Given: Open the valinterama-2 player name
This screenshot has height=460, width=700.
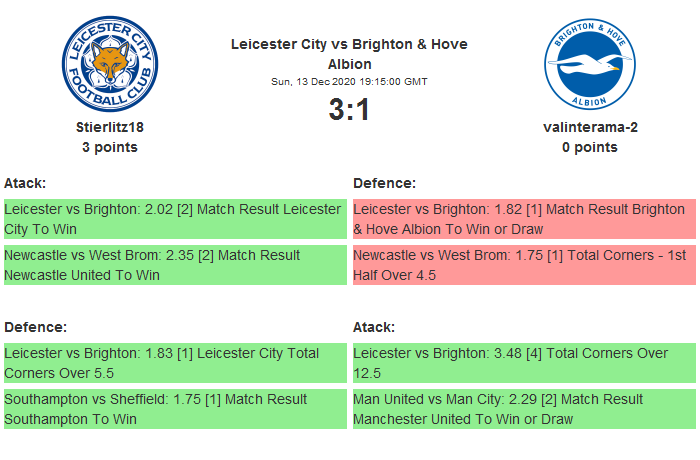Looking at the screenshot, I should point(589,127).
